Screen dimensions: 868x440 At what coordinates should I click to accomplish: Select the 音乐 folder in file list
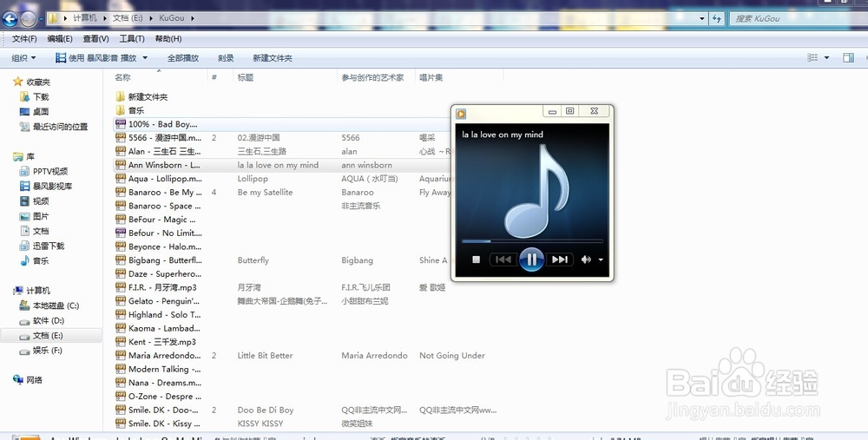click(136, 111)
